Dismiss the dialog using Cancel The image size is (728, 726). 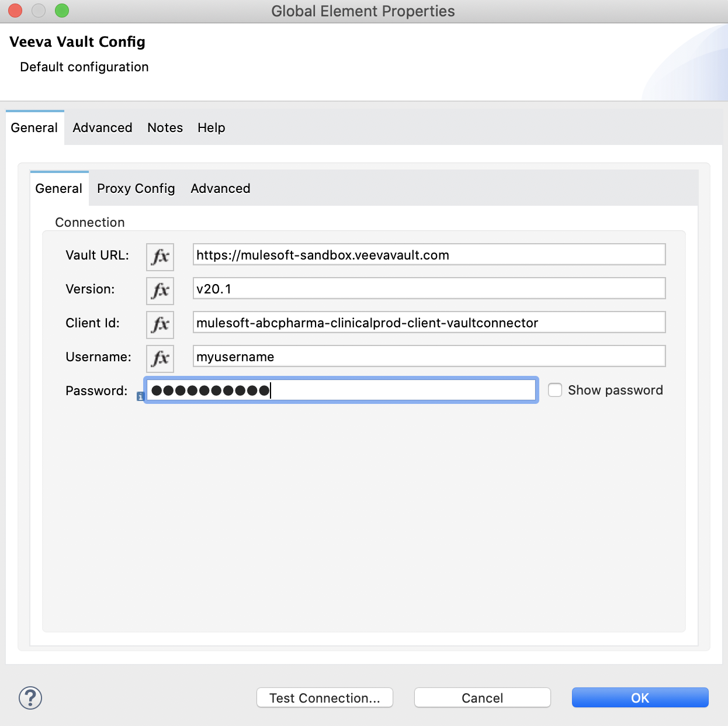(x=481, y=697)
